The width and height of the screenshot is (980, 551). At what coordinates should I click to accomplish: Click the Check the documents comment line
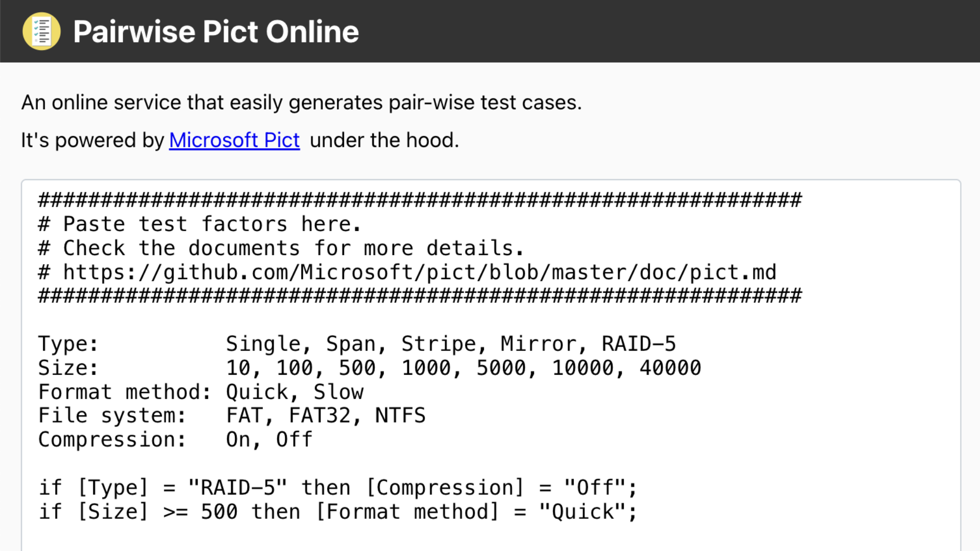(x=281, y=247)
